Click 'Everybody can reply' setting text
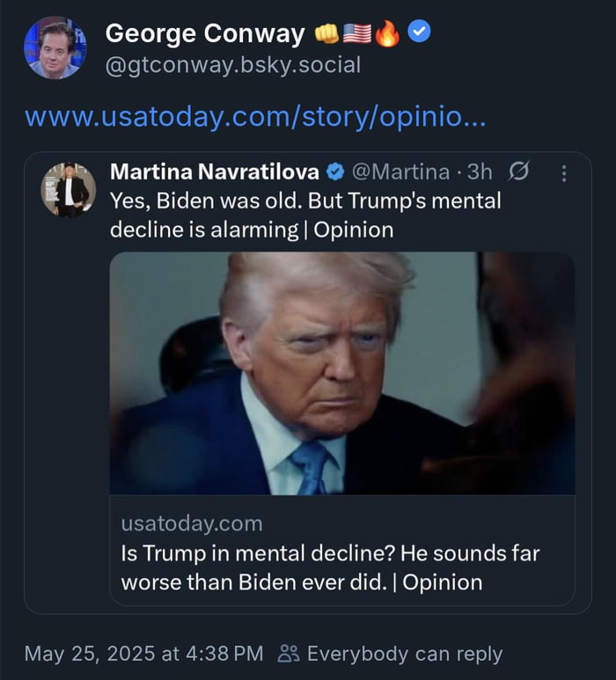 point(405,654)
